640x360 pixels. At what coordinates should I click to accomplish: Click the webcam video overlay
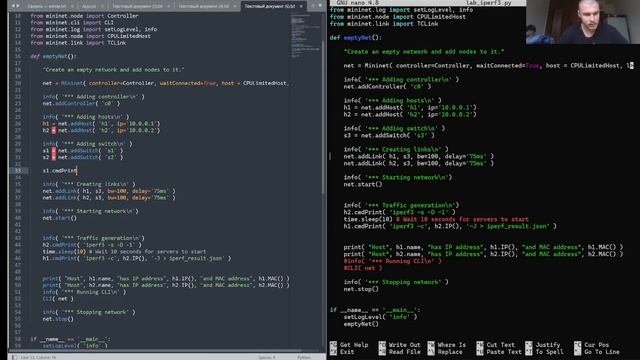point(583,22)
